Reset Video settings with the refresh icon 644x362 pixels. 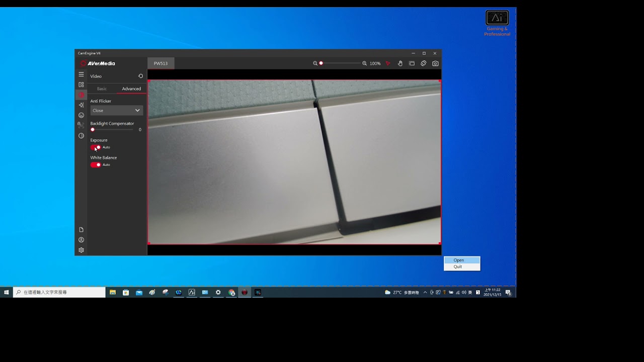tap(140, 76)
